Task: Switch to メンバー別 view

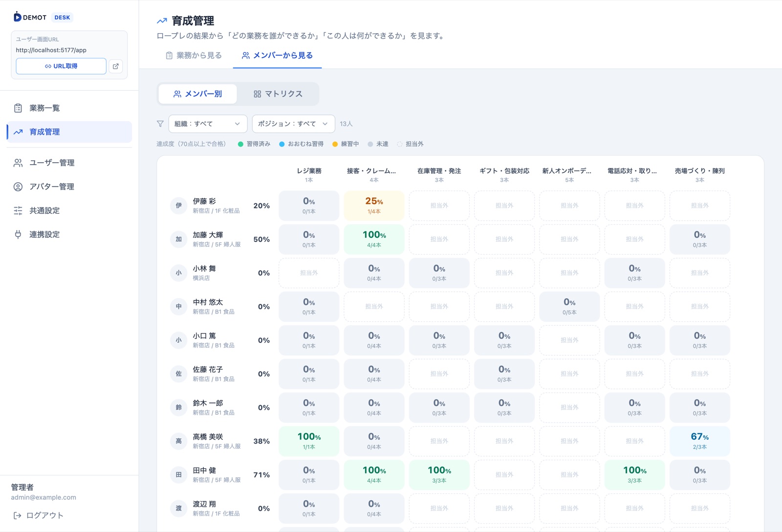Action: point(198,94)
